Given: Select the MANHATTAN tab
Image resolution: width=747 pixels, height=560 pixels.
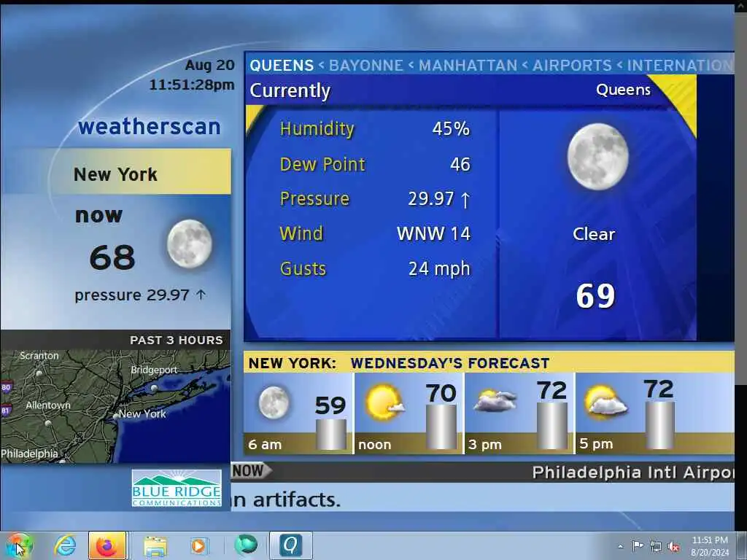Looking at the screenshot, I should [x=468, y=65].
